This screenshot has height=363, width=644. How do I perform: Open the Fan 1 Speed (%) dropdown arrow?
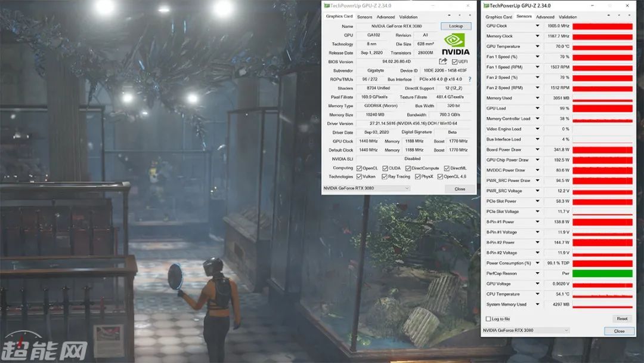pyautogui.click(x=537, y=57)
